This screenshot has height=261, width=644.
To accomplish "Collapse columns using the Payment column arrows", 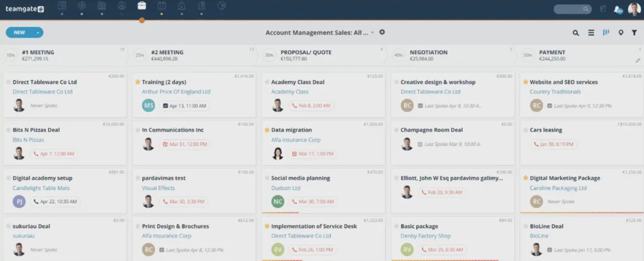I will pos(638,60).
